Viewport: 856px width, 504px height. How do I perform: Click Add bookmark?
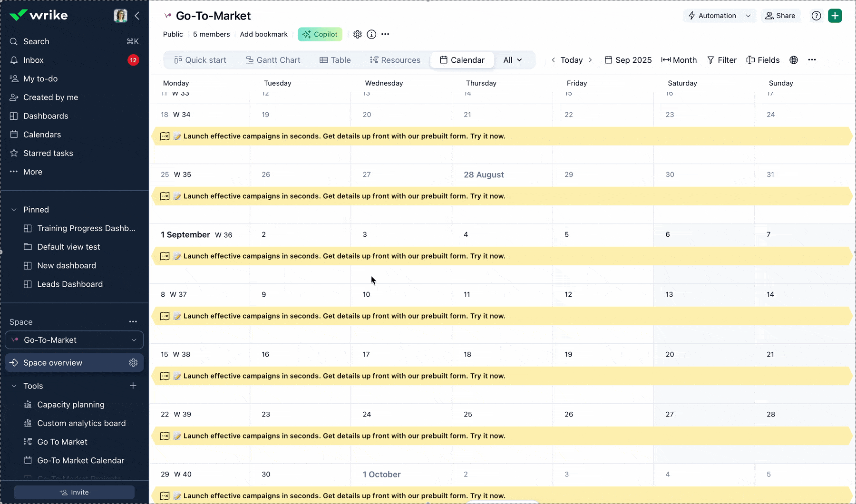pos(263,34)
